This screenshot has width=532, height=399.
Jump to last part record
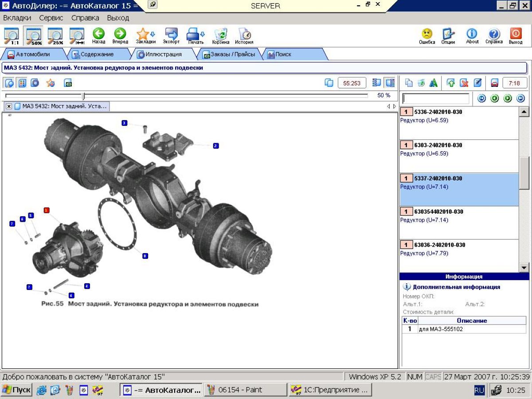tap(520, 98)
